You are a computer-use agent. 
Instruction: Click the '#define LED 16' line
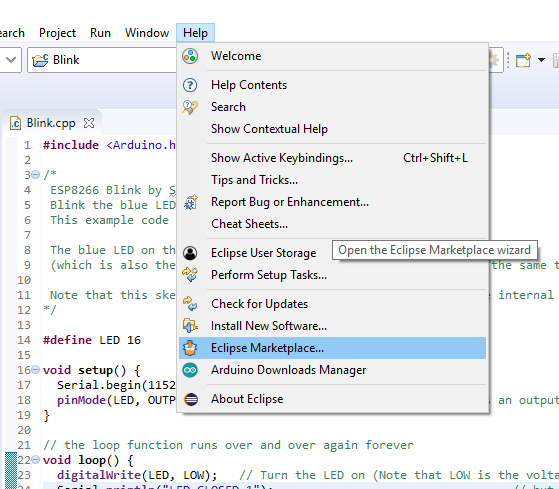point(92,340)
